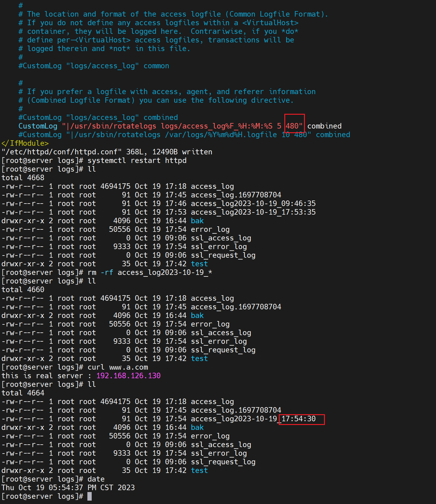Click the date output line Thu Oct 19
Screen dimensions: 436x504
pos(68,488)
